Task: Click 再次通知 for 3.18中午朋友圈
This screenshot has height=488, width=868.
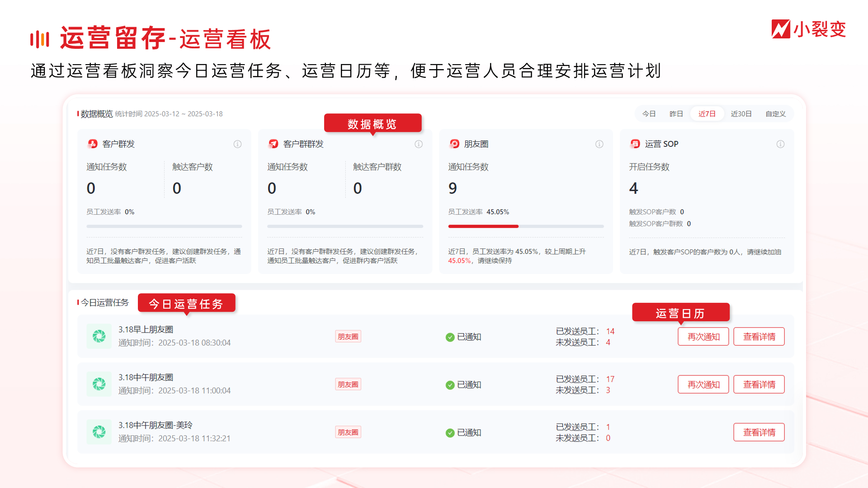Action: pos(703,385)
